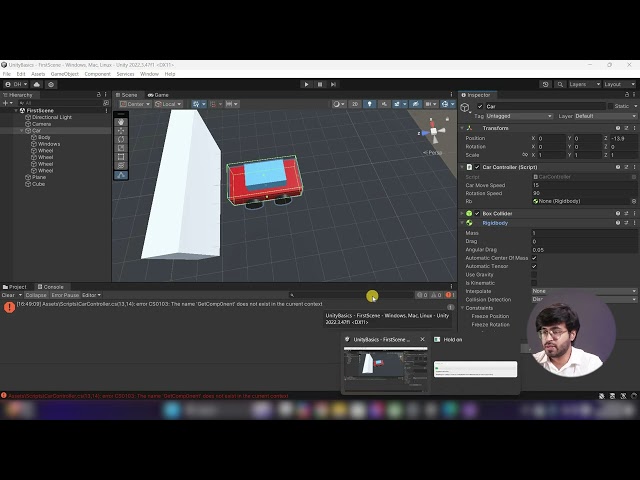Collapse the Constraints section
Image resolution: width=640 pixels, height=480 pixels.
coord(462,308)
